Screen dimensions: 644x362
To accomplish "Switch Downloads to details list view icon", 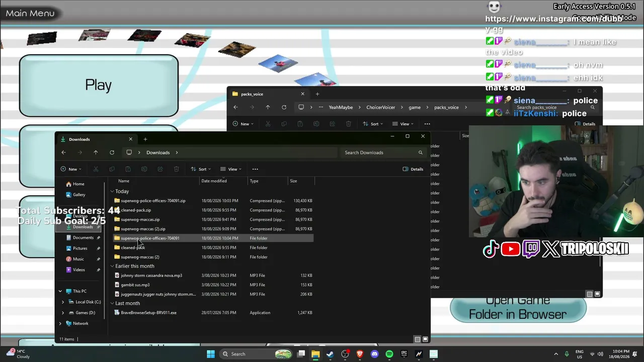I will click(417, 339).
